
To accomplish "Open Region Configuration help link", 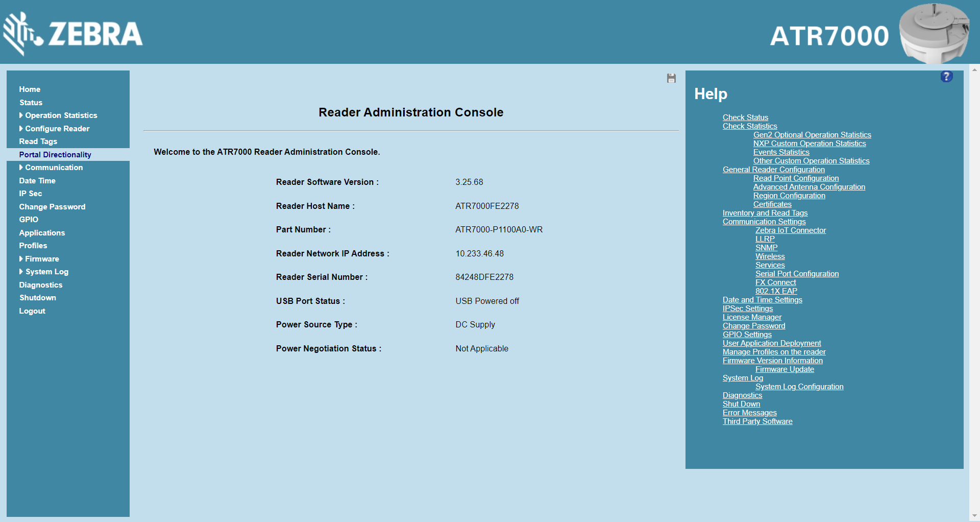I will [789, 196].
